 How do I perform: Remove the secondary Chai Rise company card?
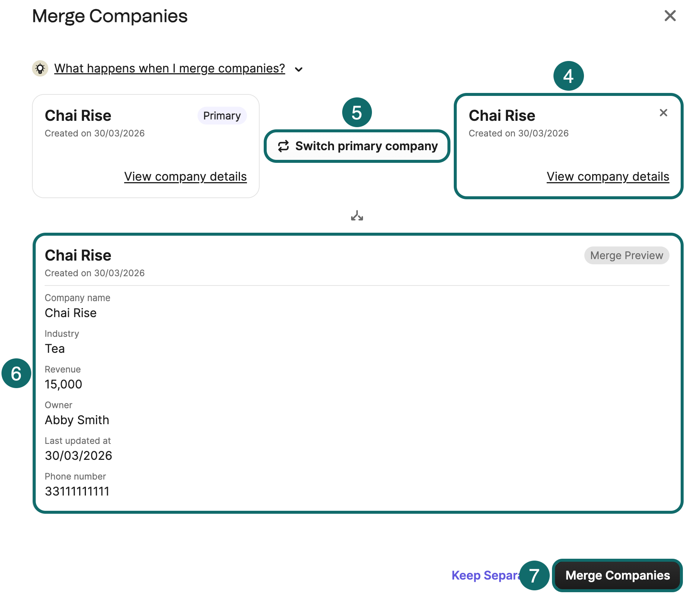coord(663,113)
